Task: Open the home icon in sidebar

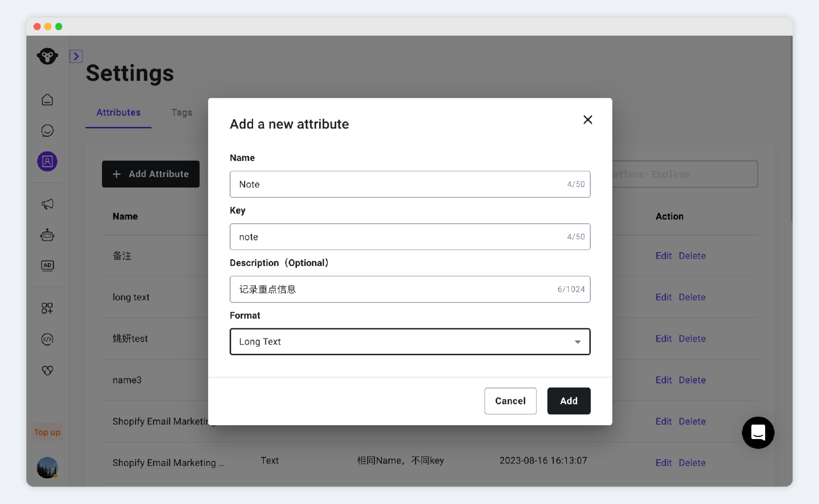Action: (47, 100)
